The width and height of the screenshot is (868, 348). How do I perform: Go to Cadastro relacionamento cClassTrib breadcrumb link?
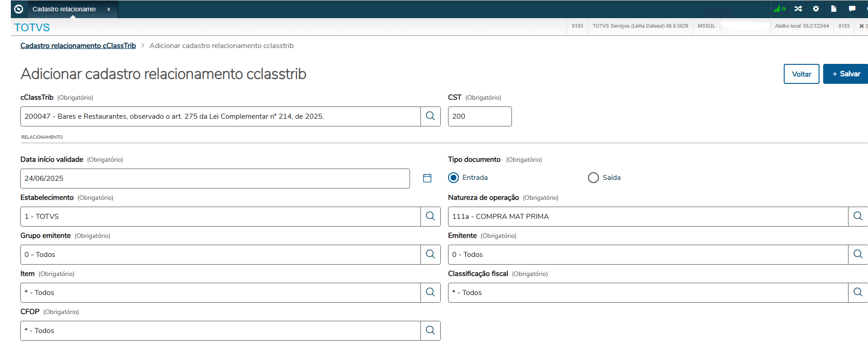point(78,46)
